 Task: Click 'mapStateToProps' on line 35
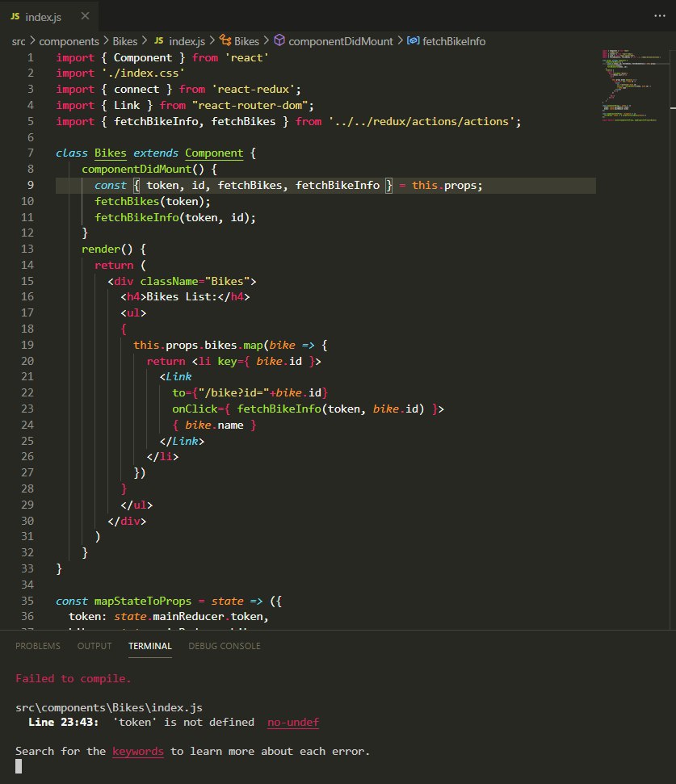pyautogui.click(x=143, y=602)
